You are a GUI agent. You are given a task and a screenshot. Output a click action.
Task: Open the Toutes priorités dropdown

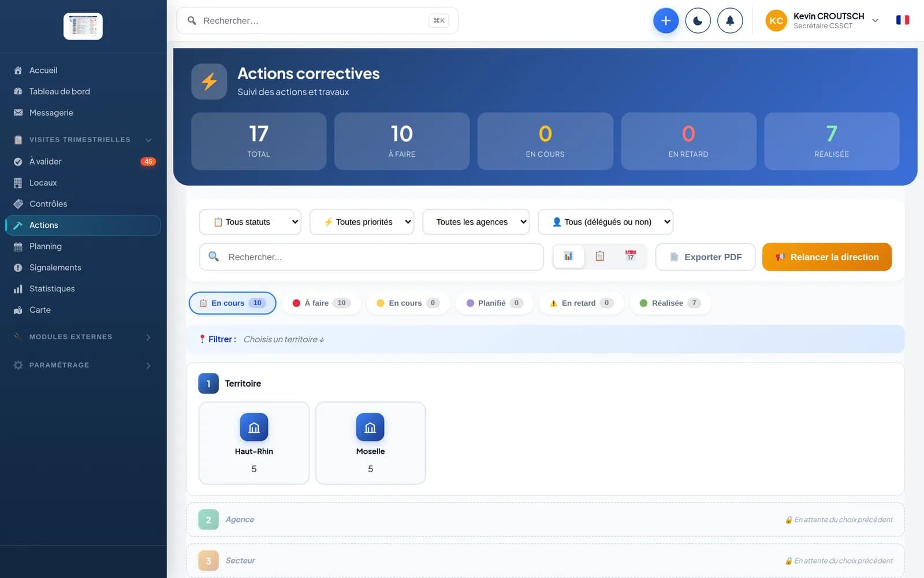(x=362, y=222)
